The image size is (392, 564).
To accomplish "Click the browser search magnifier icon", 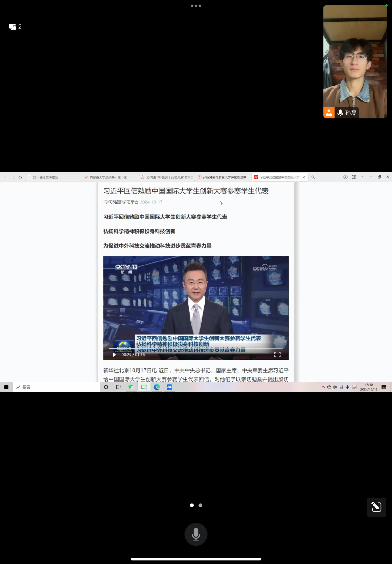I will 313,177.
